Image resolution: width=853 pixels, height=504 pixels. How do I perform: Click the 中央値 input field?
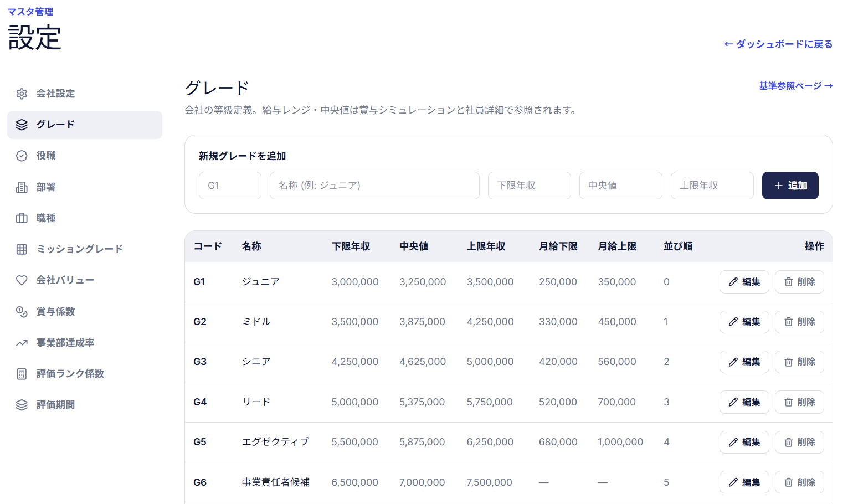[x=621, y=186]
